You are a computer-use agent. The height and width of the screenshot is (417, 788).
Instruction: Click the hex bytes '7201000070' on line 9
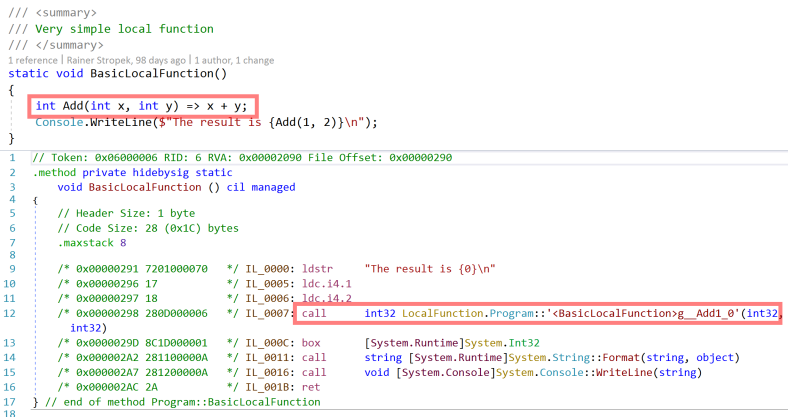pos(176,269)
